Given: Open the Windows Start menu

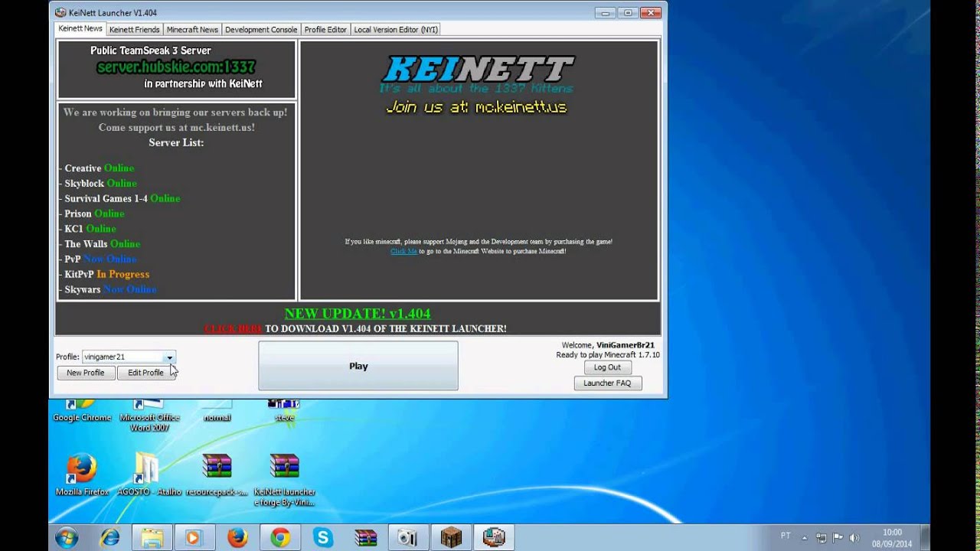Looking at the screenshot, I should [67, 538].
